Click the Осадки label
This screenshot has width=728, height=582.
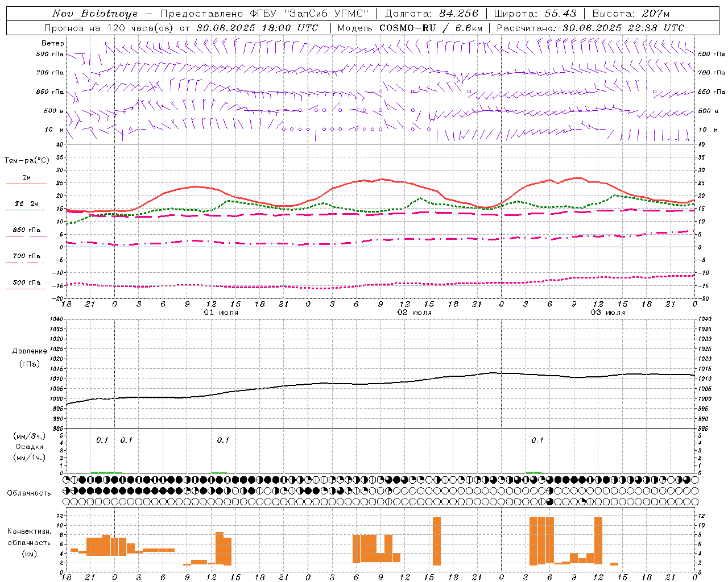pos(30,447)
